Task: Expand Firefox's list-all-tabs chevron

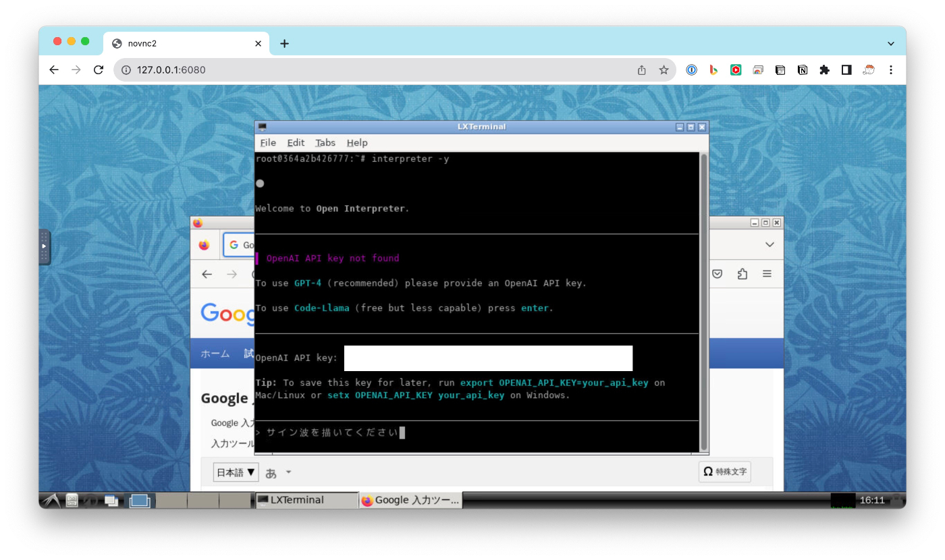Action: pyautogui.click(x=769, y=245)
